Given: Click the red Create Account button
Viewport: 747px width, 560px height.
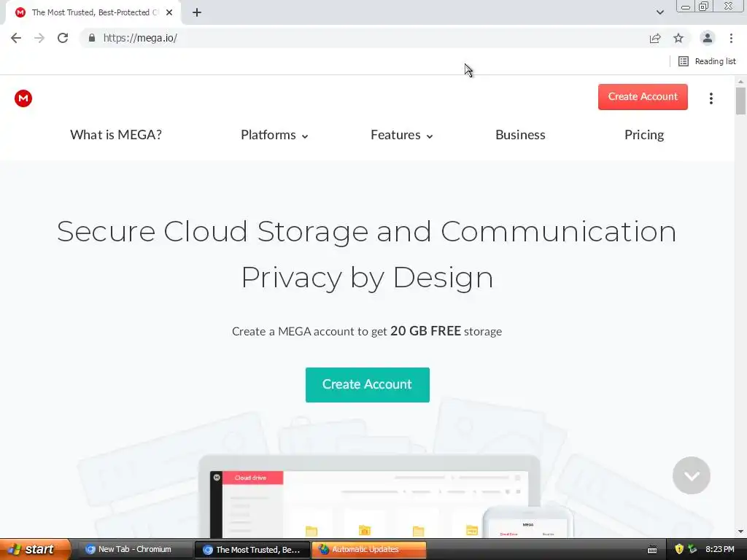Looking at the screenshot, I should coord(643,97).
